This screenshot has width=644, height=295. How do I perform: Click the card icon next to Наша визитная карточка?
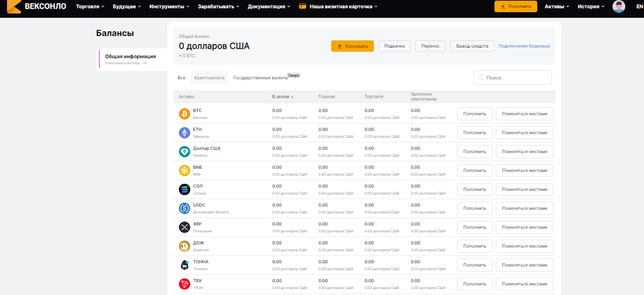pos(303,6)
